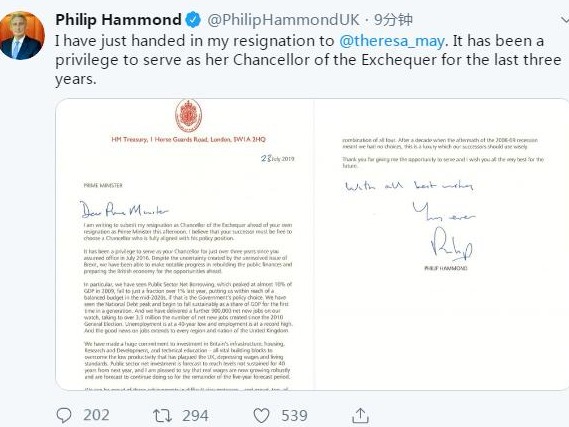569x427 pixels.
Task: Expand the tweet options chevron
Action: point(564,20)
